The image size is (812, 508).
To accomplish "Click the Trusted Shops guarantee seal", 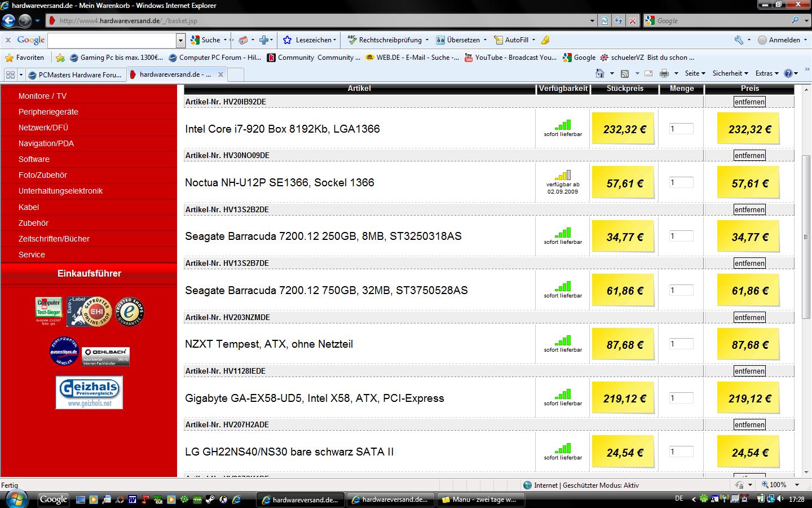I will (x=130, y=312).
